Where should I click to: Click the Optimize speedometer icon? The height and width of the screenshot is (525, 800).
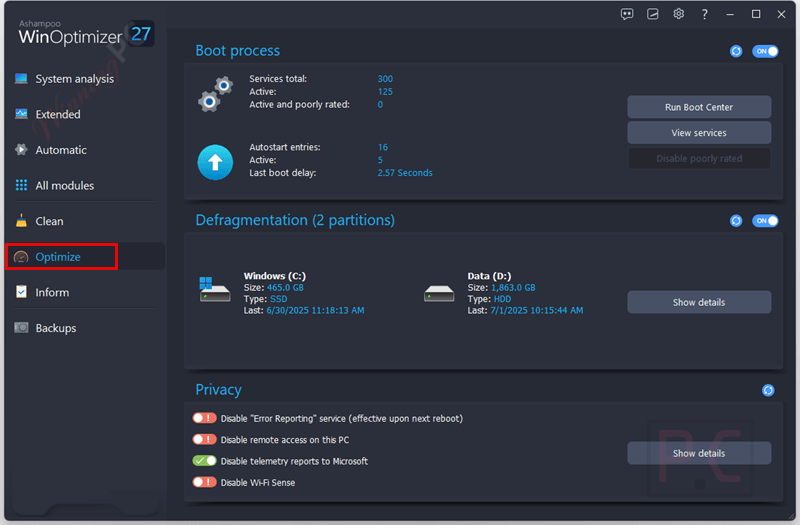pos(21,257)
